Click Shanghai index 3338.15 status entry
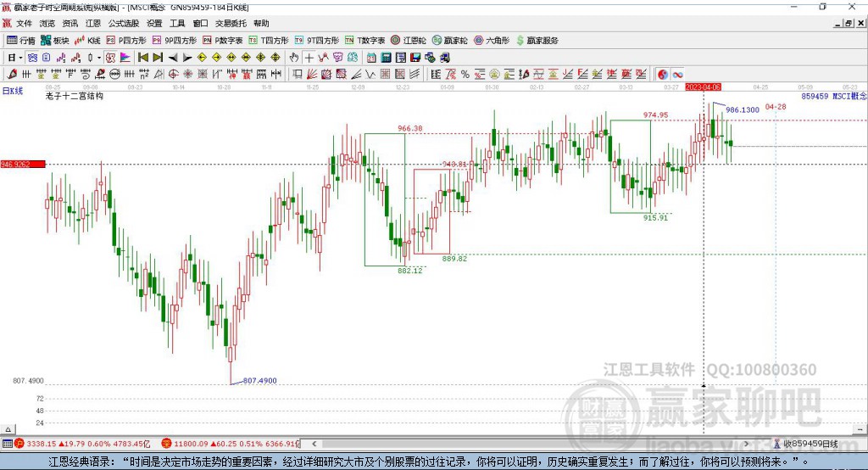Image resolution: width=868 pixels, height=470 pixels. coord(82,444)
